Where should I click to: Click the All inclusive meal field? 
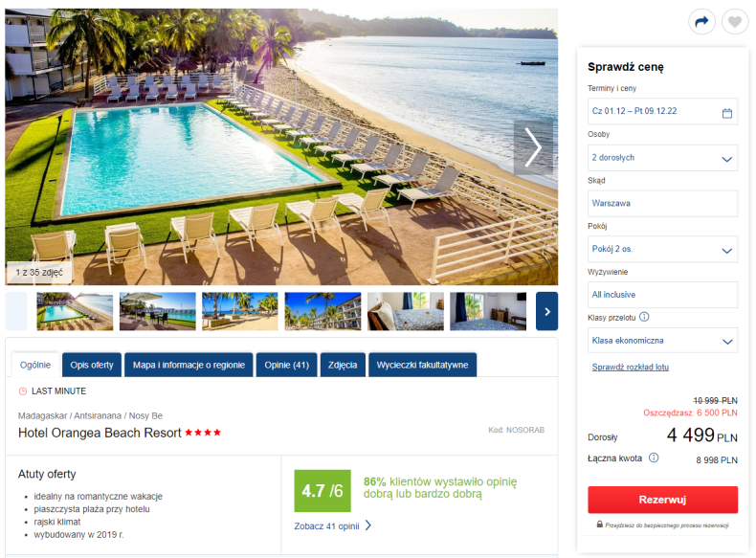[662, 295]
